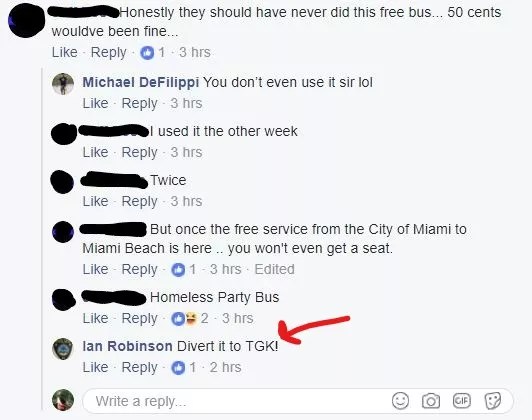Like Michael DeFilippi's comment

tap(95, 103)
